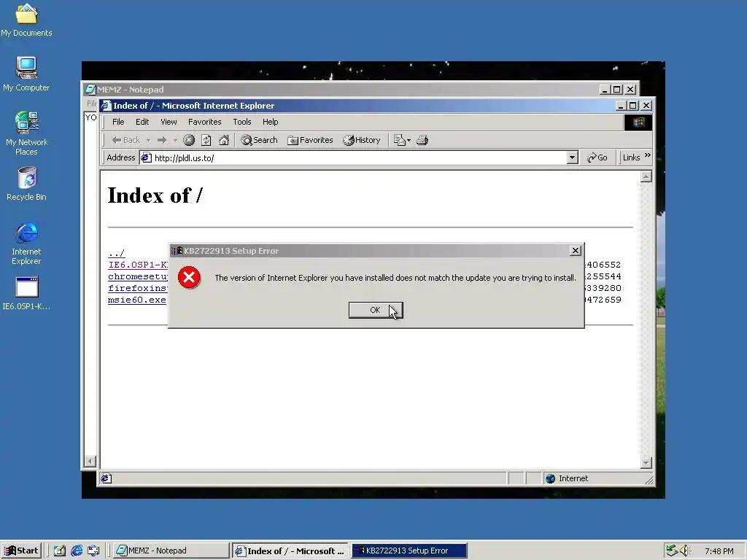Select the Internet Explorer desktop icon
Viewport: 747px width, 560px height.
tap(27, 244)
